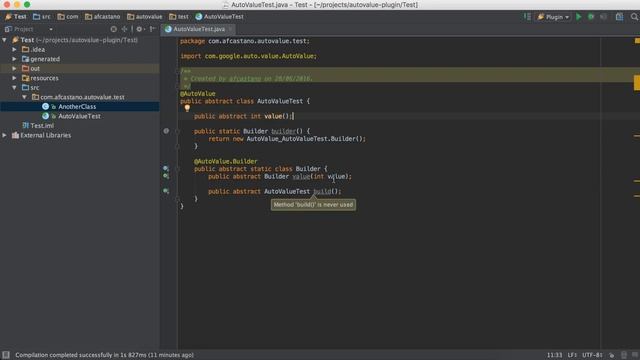640x360 pixels.
Task: Expand External Libraries node
Action: coord(4,135)
